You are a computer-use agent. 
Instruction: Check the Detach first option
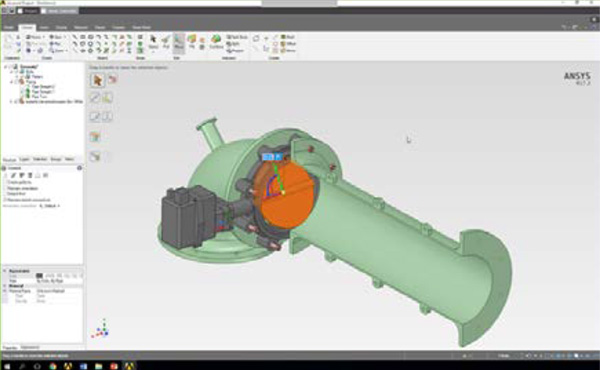coord(6,194)
